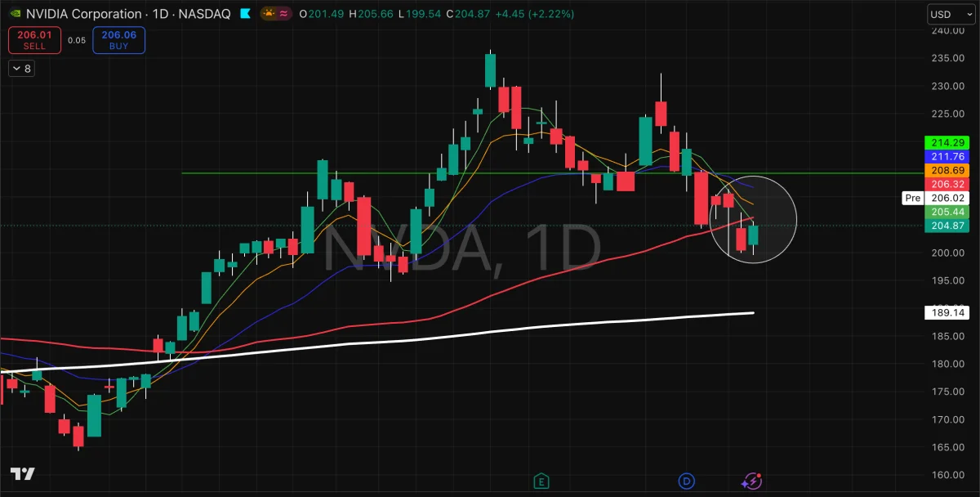Click the 205.44 green price label
This screenshot has width=980, height=497.
coord(947,212)
